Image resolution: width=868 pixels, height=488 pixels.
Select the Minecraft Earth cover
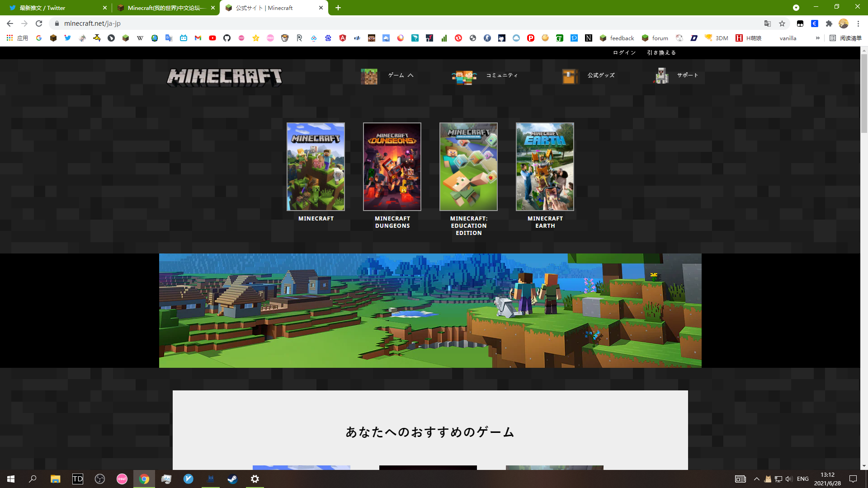545,167
